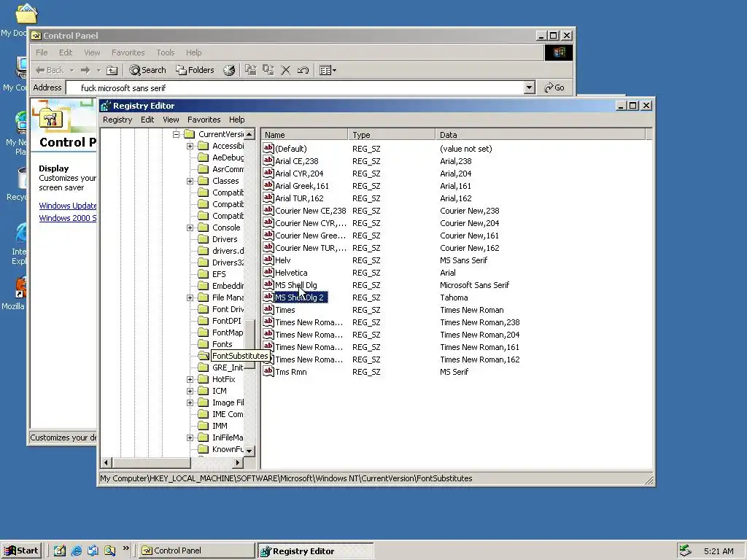Expand the ICM registry key
This screenshot has height=560, width=747.
pos(190,391)
